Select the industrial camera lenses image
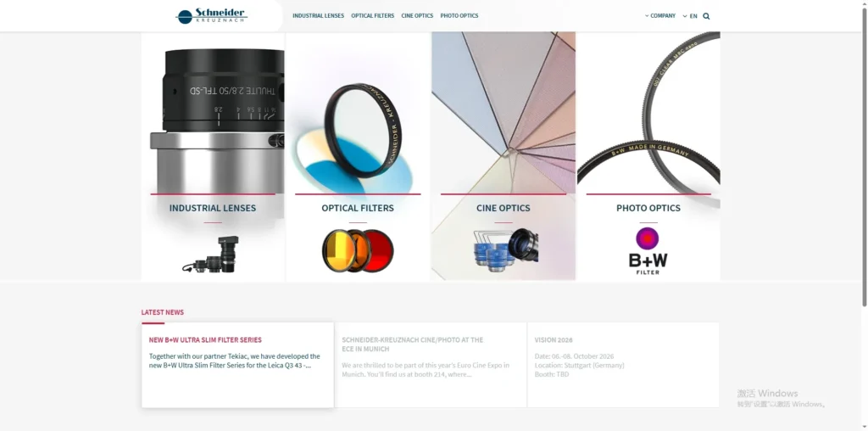The width and height of the screenshot is (868, 431). 211,253
